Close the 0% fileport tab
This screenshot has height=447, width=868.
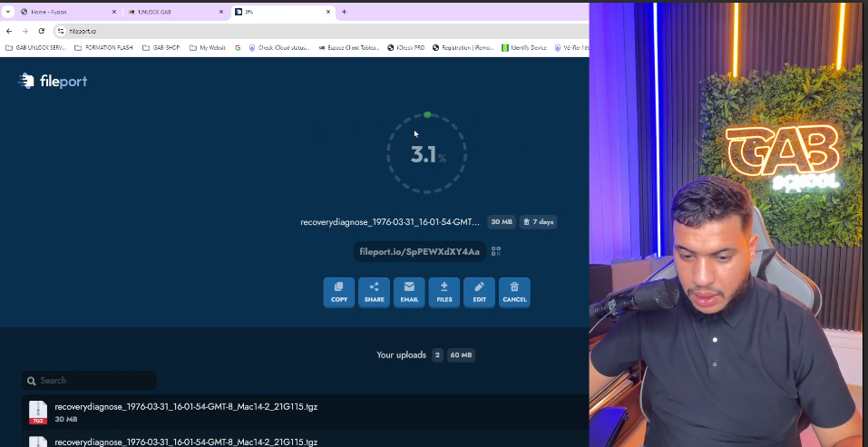click(328, 12)
